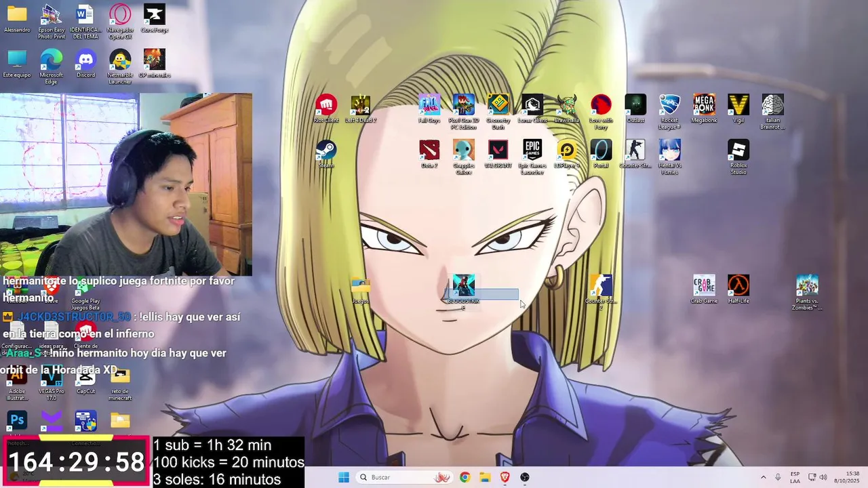Click the Buscar search box in taskbar

tap(405, 477)
